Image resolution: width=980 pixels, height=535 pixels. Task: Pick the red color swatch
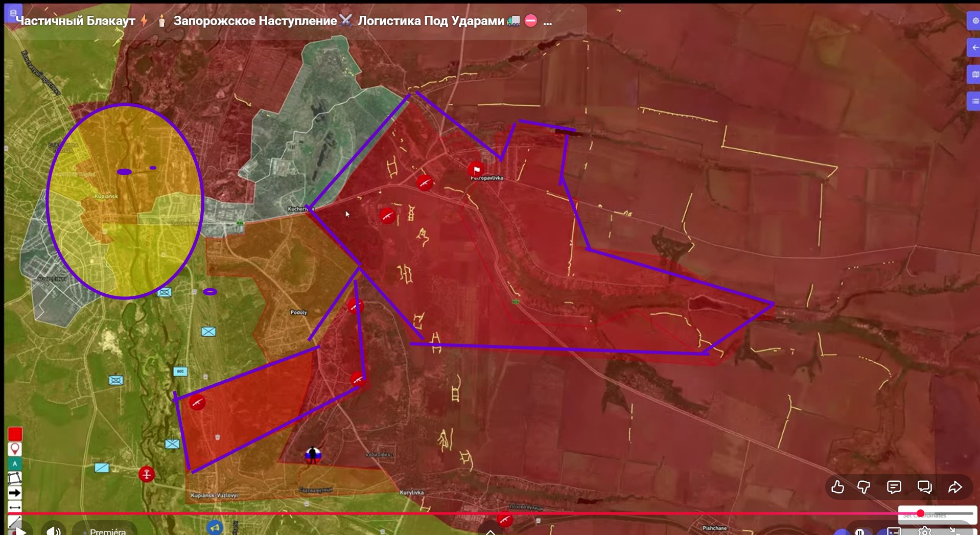click(x=15, y=434)
